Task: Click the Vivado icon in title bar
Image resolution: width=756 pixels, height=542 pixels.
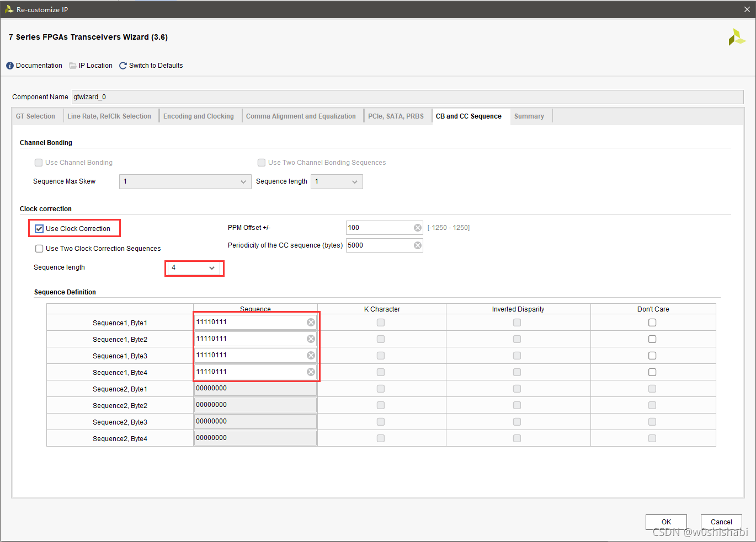Action: coord(9,9)
